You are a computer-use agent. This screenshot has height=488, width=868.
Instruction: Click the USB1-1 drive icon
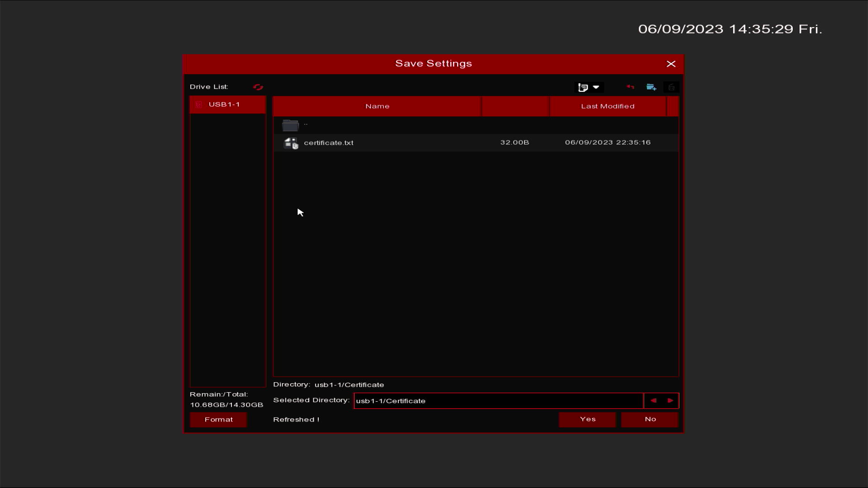click(x=199, y=104)
